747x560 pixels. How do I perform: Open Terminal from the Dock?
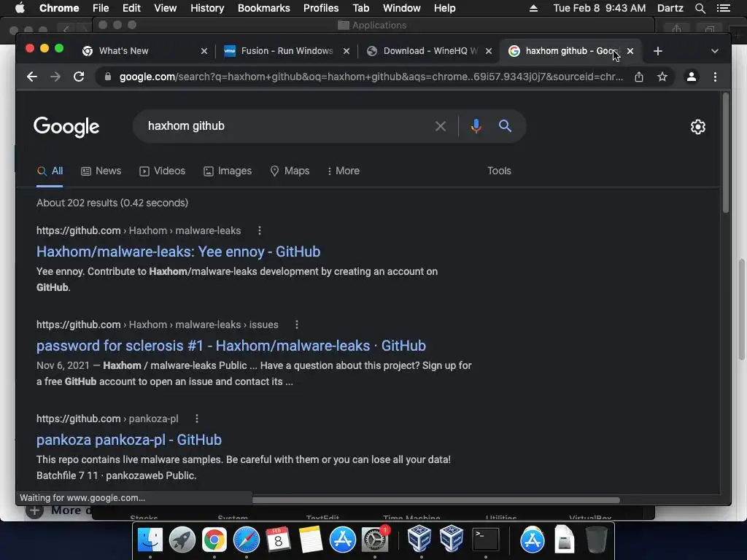[x=485, y=540]
